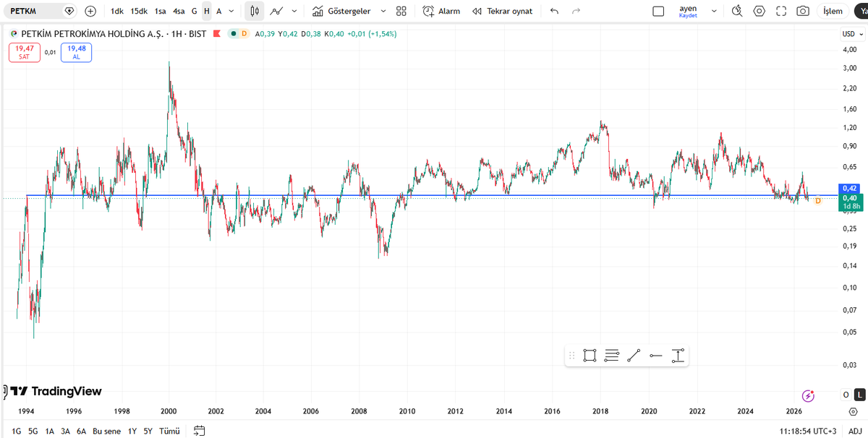868x438 pixels.
Task: Select the 1sa timeframe
Action: click(160, 11)
